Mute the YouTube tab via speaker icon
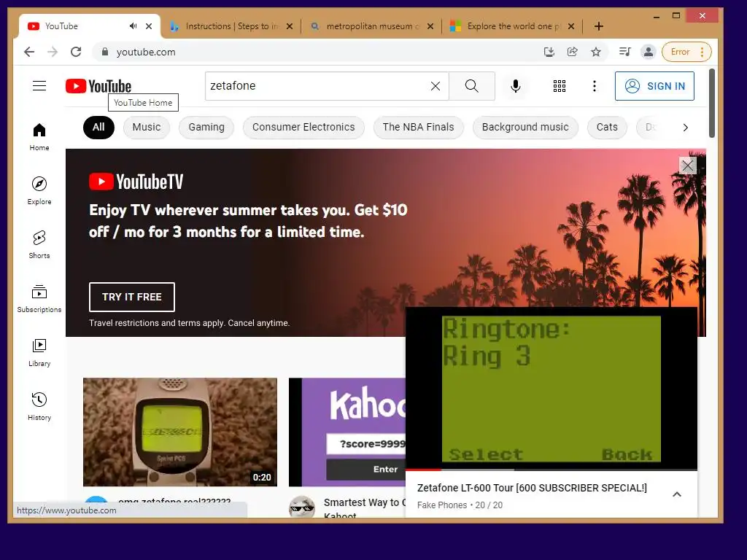 click(133, 26)
